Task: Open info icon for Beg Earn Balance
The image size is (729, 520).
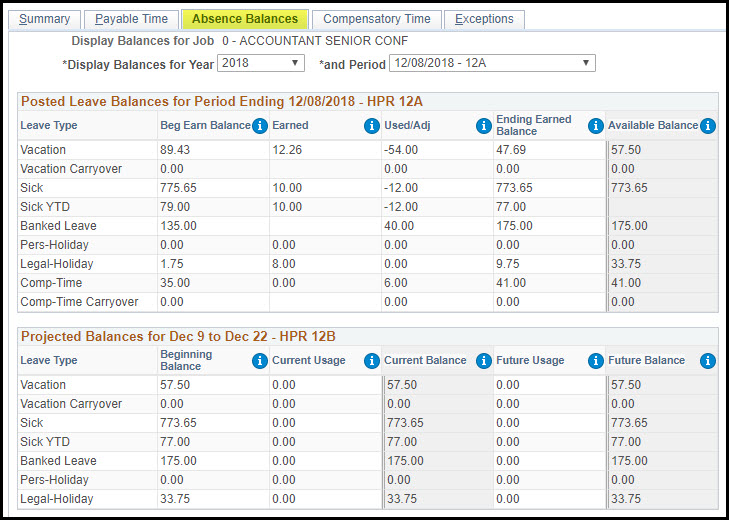Action: pyautogui.click(x=260, y=126)
